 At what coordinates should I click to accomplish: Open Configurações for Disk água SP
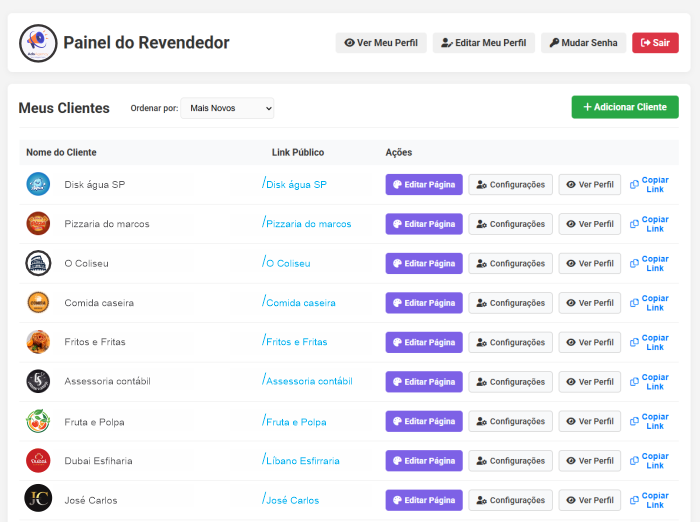click(511, 184)
